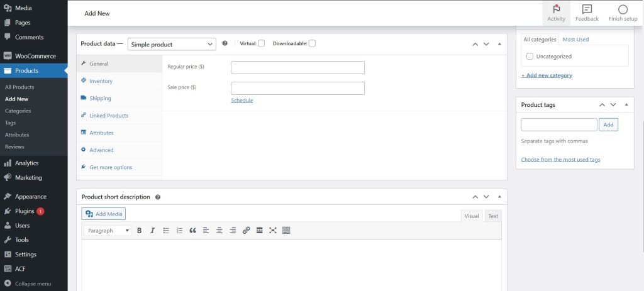Viewport: 644px width, 291px height.
Task: Switch to Most Used categories tab
Action: click(x=575, y=40)
